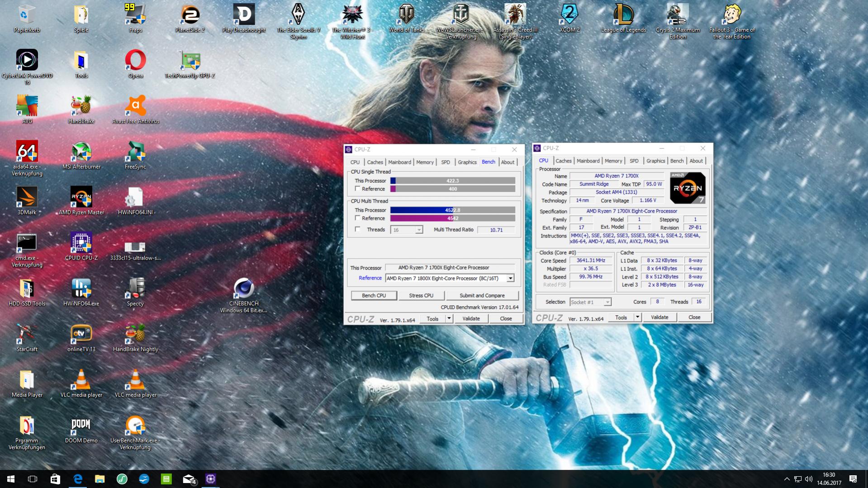This screenshot has width=868, height=488.
Task: Click the Multi Thread Ratio value field
Action: tap(496, 230)
